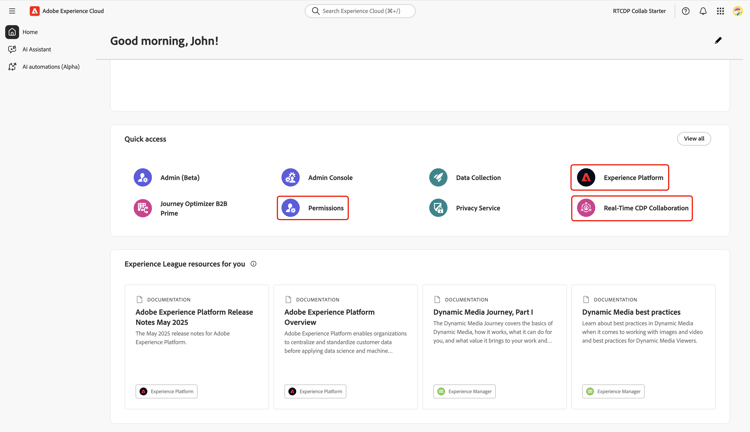Click the user profile avatar

tap(738, 11)
